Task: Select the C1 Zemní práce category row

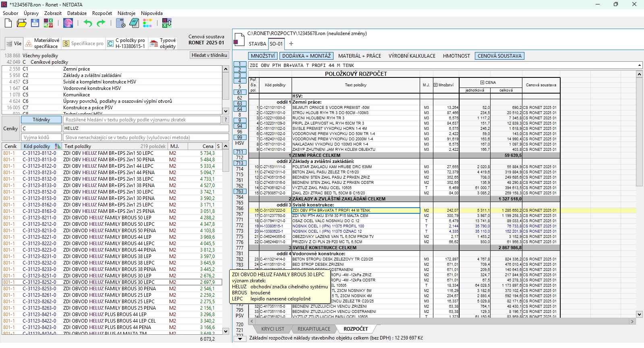Action: point(112,69)
